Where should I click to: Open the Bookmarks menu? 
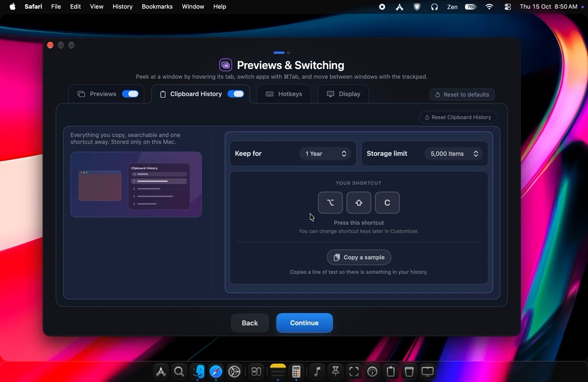tap(157, 7)
